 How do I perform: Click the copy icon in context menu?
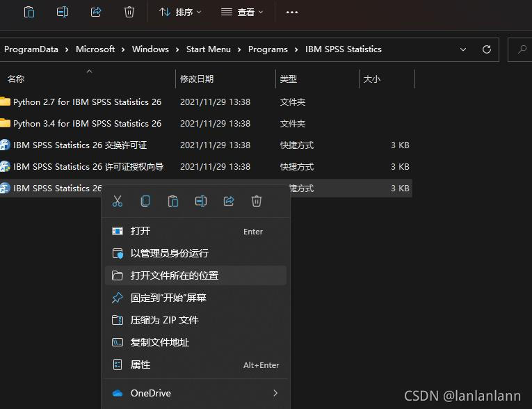tap(145, 201)
